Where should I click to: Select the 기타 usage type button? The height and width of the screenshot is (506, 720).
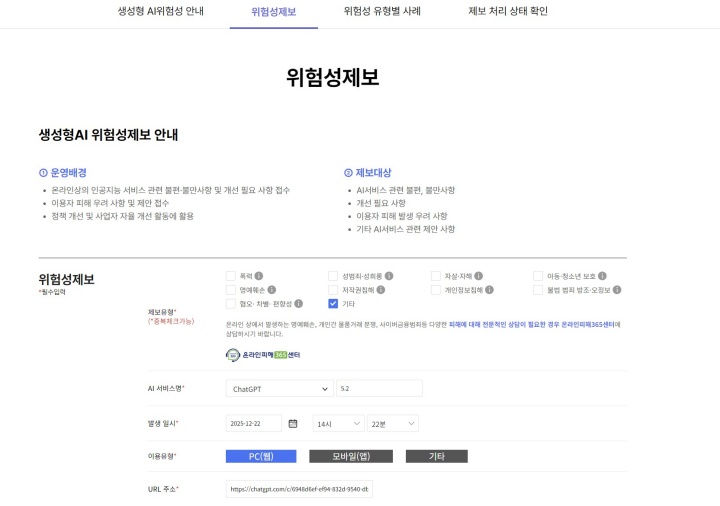(437, 456)
